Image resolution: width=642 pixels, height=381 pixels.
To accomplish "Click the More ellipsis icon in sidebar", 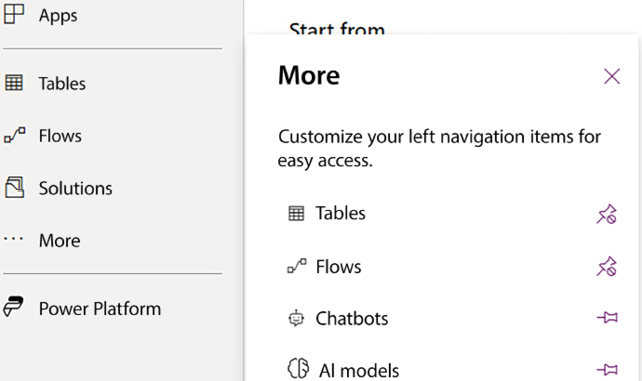I will 14,239.
